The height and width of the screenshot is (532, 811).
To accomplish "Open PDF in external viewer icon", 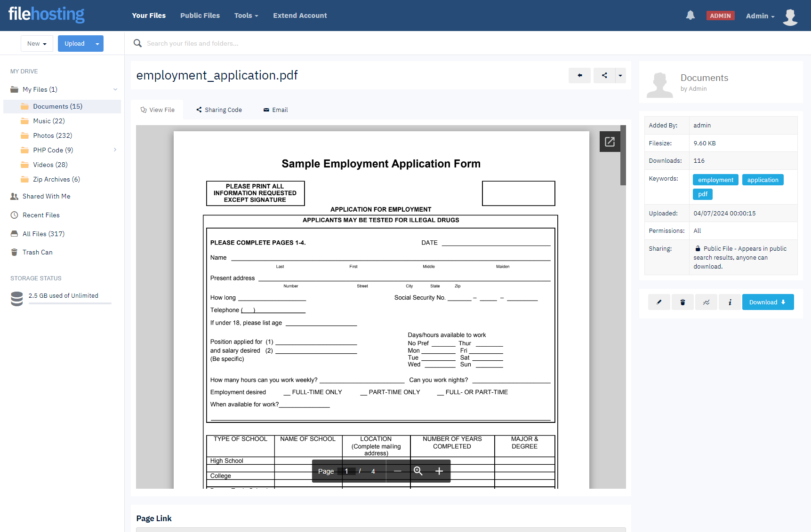I will (610, 142).
